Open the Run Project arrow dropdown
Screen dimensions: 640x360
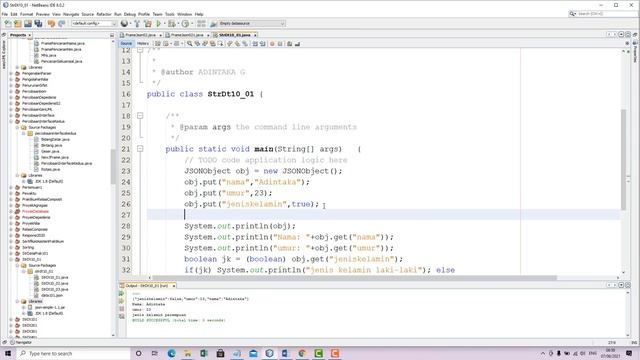coord(164,24)
